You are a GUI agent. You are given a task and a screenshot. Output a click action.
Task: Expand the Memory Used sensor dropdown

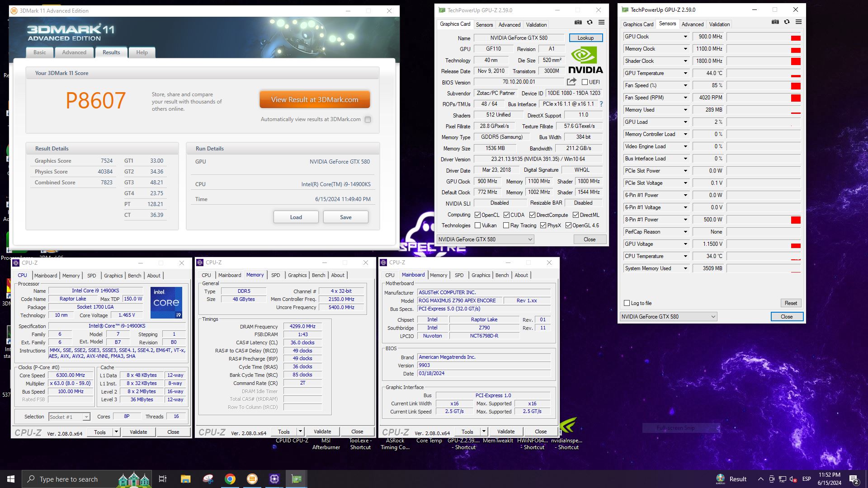[685, 110]
